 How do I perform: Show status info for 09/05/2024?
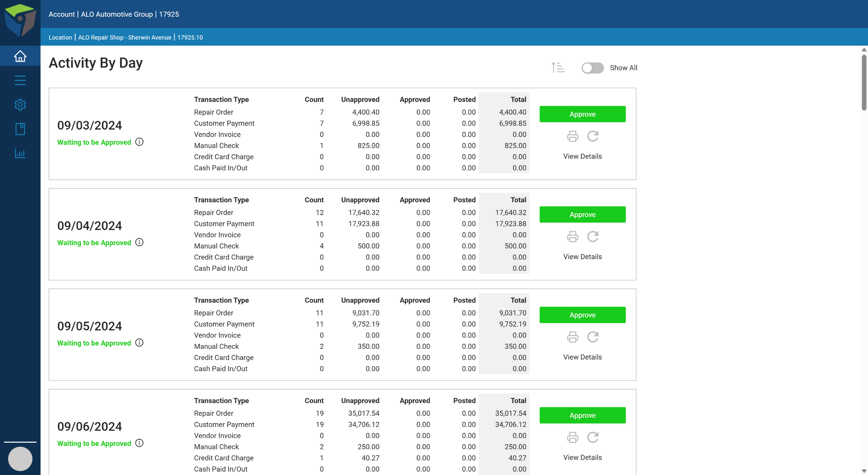click(139, 343)
